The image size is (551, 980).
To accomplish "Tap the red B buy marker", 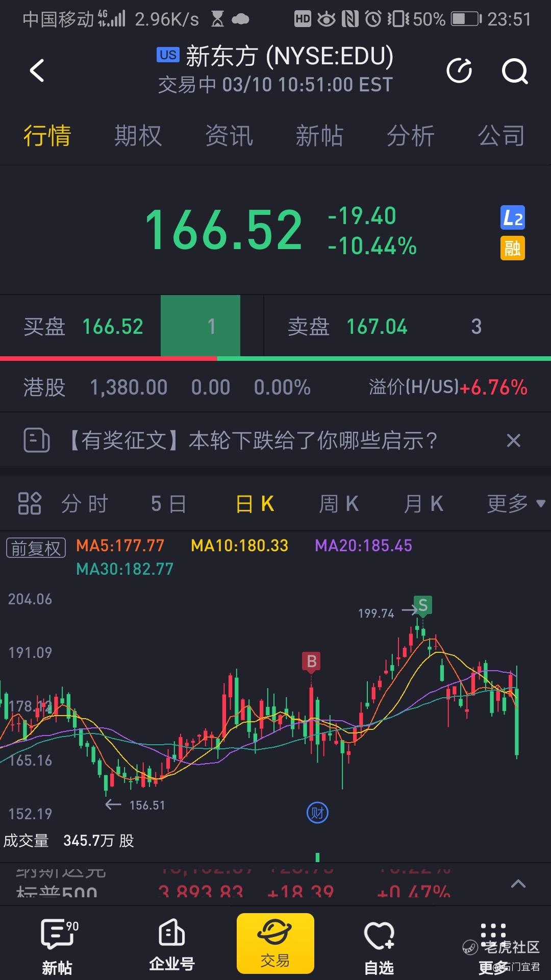I will 311,661.
